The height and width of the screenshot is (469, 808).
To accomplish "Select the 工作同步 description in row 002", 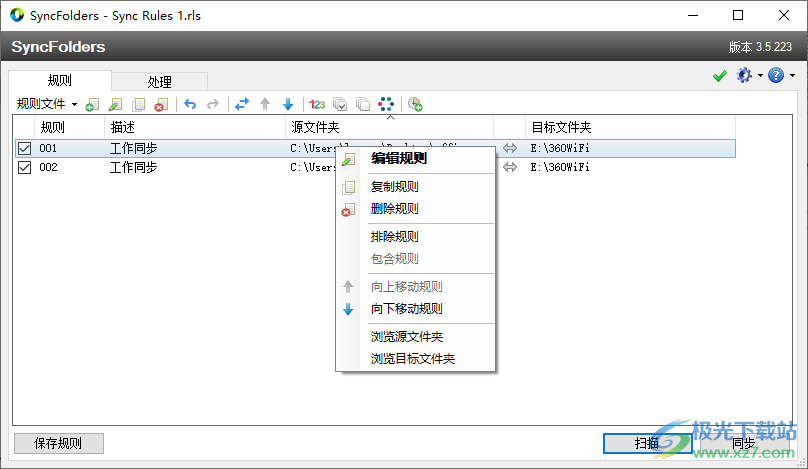I will point(133,168).
